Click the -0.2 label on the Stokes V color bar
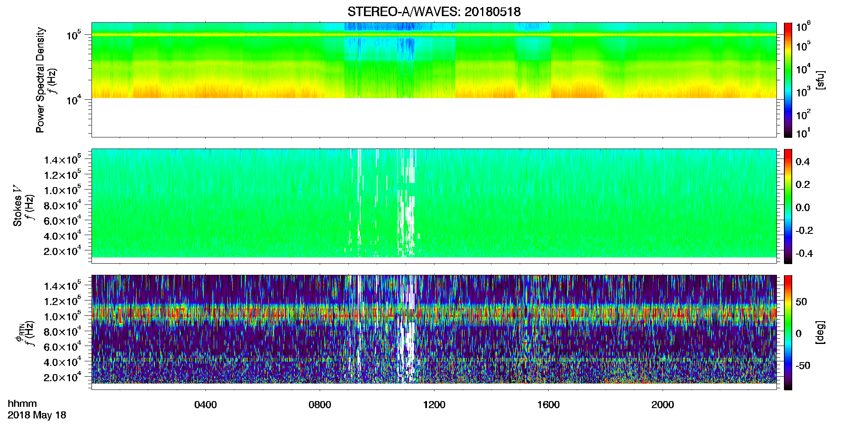Viewport: 868px width, 447px height. (804, 231)
